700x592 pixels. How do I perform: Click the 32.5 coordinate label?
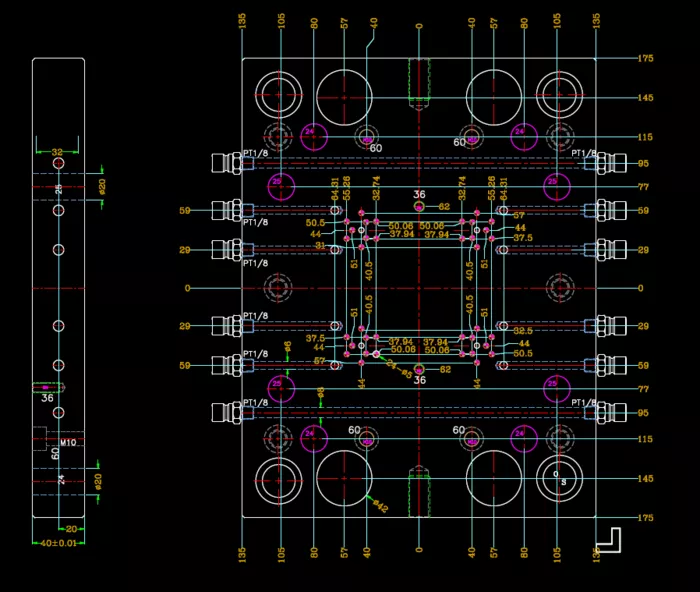click(523, 331)
